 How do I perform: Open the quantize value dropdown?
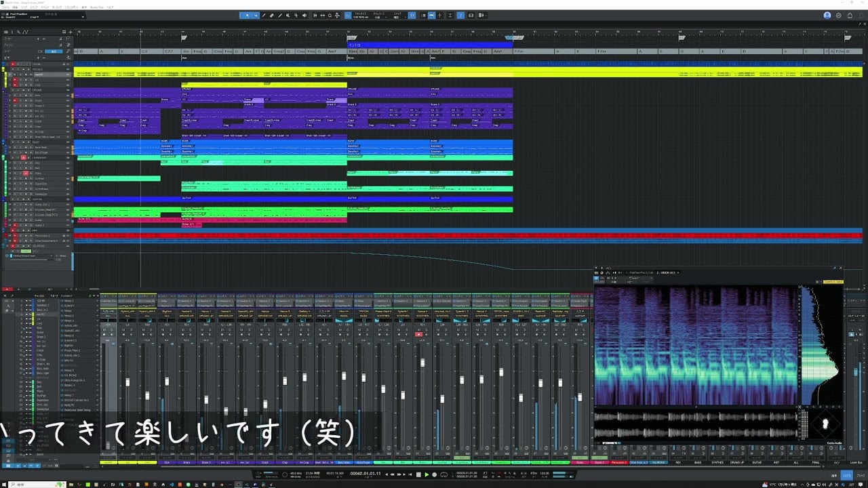coord(362,16)
